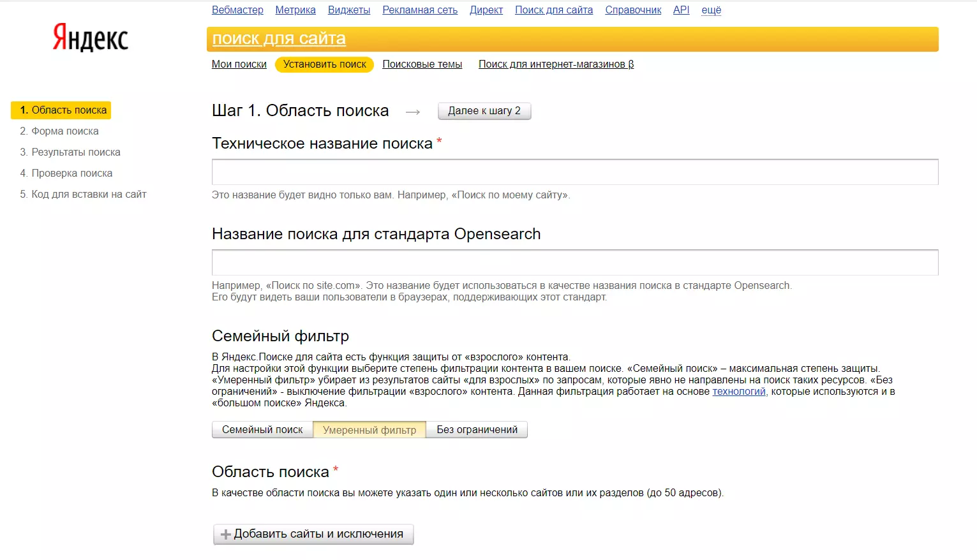
Task: Go to step 2. Форма поиска
Action: [x=59, y=131]
